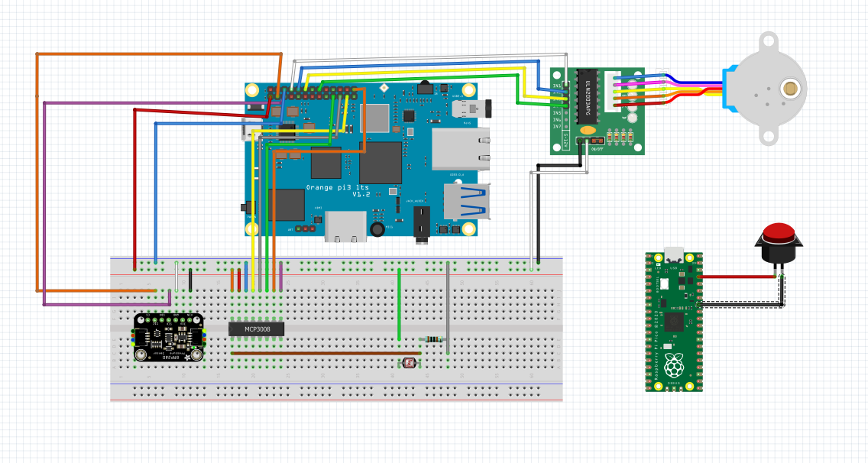The height and width of the screenshot is (463, 868).
Task: Click the ULN2003APG chip on driver board
Action: coord(588,97)
